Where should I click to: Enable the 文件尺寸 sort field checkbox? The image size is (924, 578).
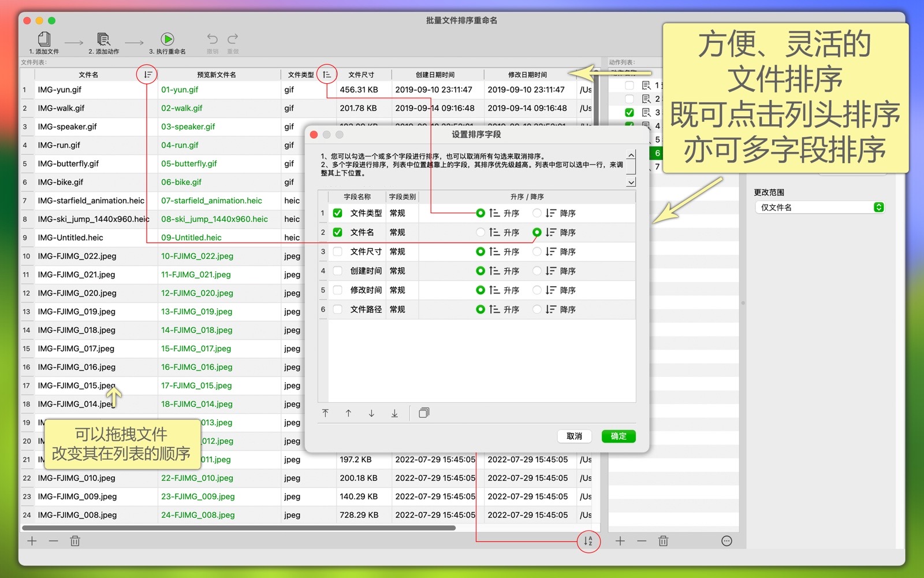tap(338, 251)
